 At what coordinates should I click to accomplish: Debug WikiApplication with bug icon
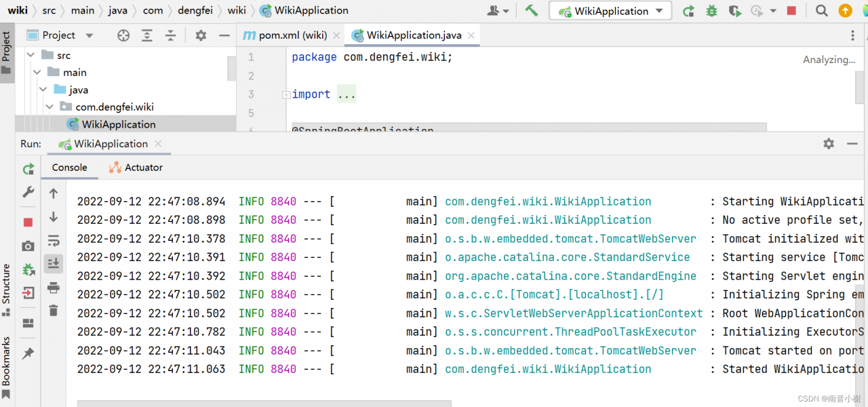coord(711,11)
